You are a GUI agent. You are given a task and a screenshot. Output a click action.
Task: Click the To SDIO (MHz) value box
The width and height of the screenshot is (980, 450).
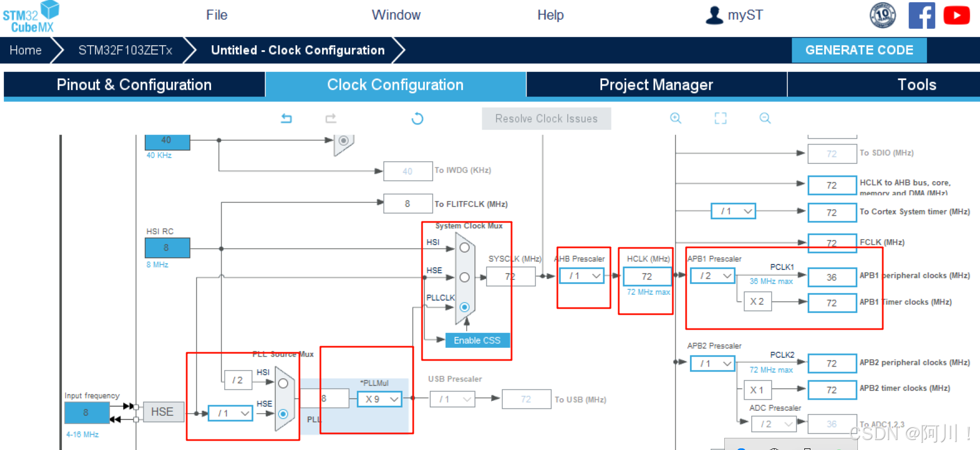tap(832, 154)
